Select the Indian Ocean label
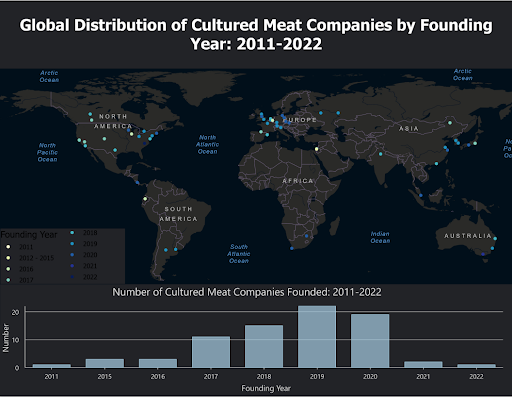Image resolution: width=512 pixels, height=397 pixels. [x=380, y=237]
